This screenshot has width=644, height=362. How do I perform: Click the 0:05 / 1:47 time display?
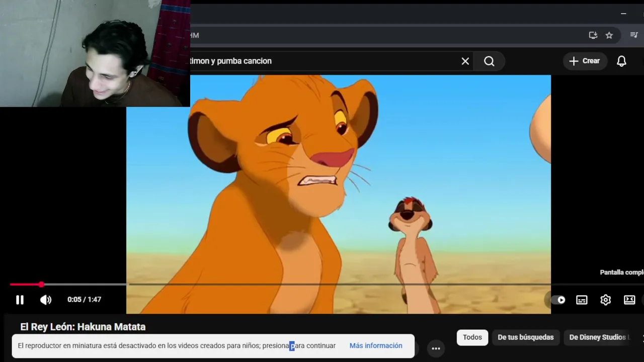85,300
